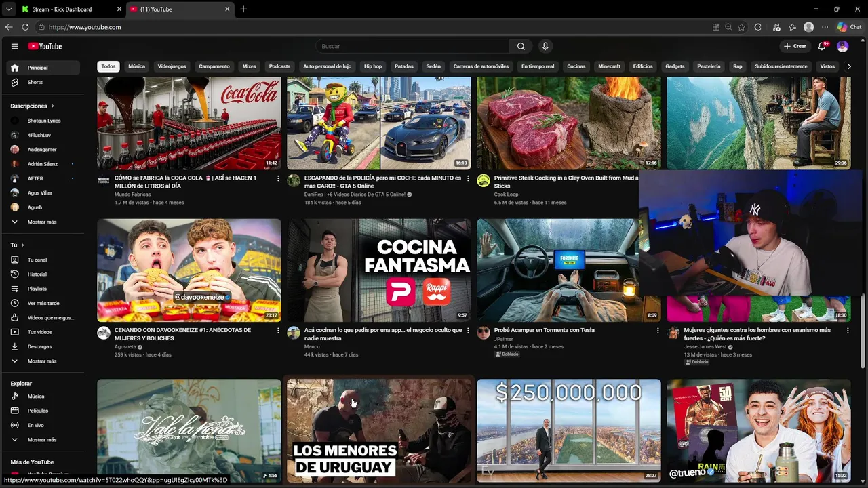Screen dimensions: 868x488
Task: Open En vivo under Explorar
Action: [x=43, y=425]
